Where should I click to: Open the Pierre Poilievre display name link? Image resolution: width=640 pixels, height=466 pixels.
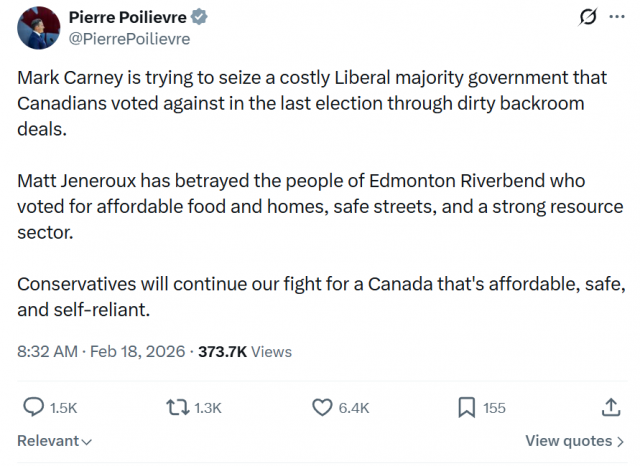coord(128,18)
